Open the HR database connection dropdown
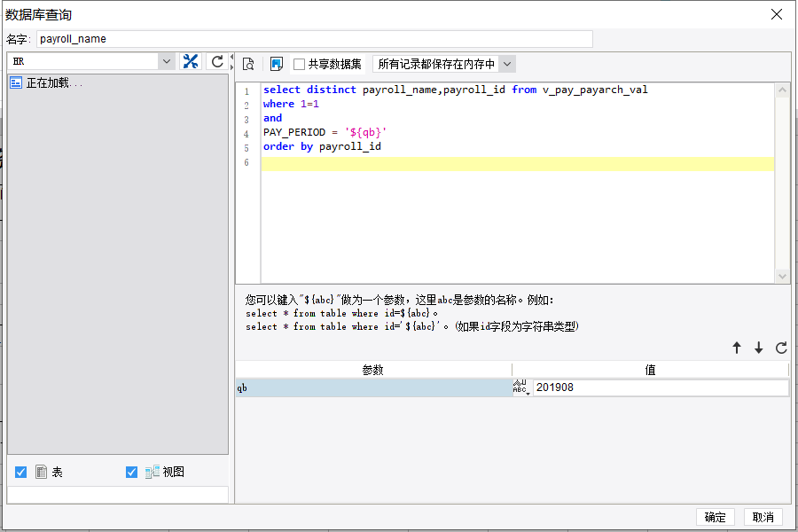The width and height of the screenshot is (798, 532). click(x=167, y=61)
